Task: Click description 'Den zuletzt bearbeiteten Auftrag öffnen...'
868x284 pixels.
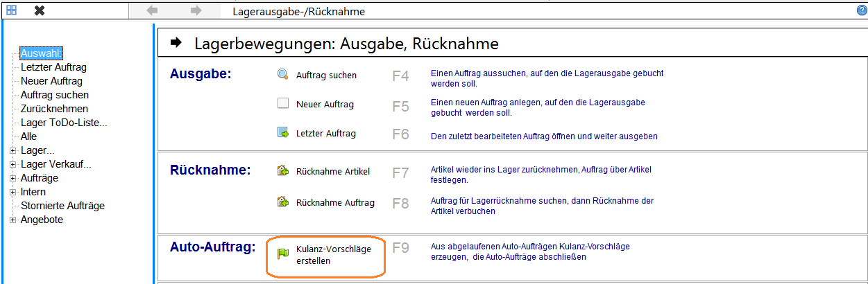Action: (544, 136)
